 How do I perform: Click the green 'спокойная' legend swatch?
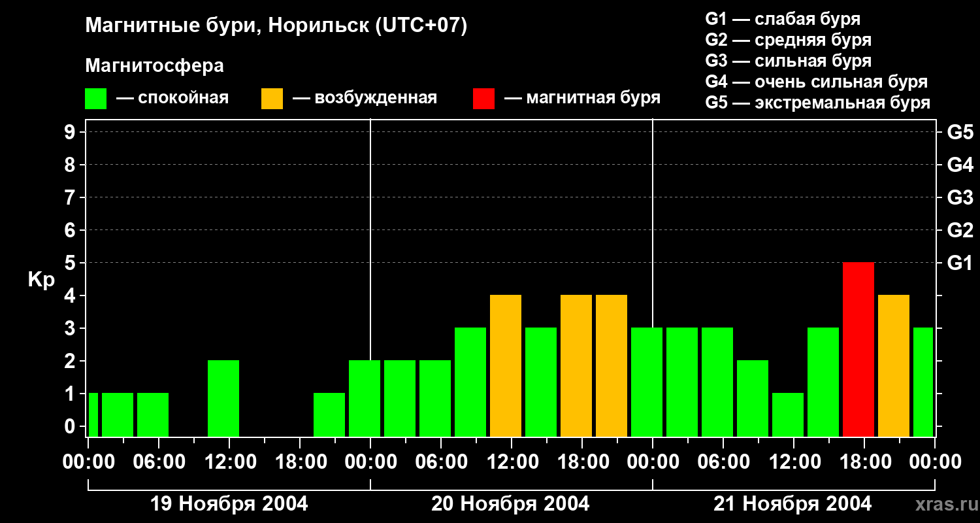(95, 99)
